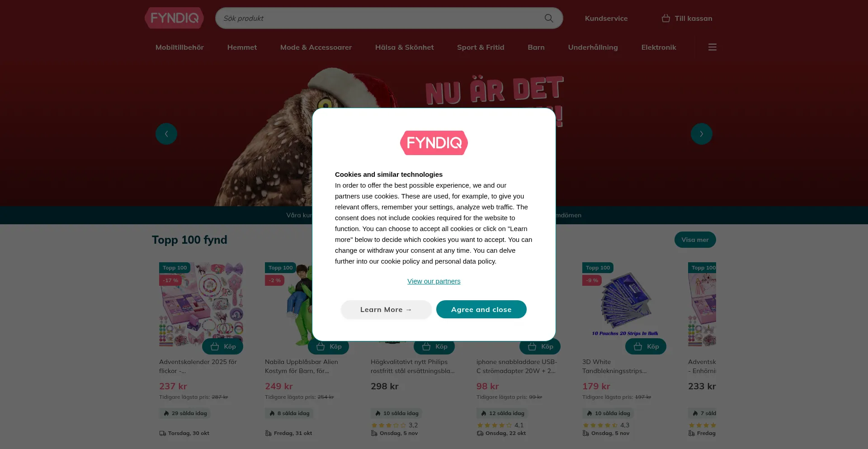Select the Elektronik menu item

659,47
